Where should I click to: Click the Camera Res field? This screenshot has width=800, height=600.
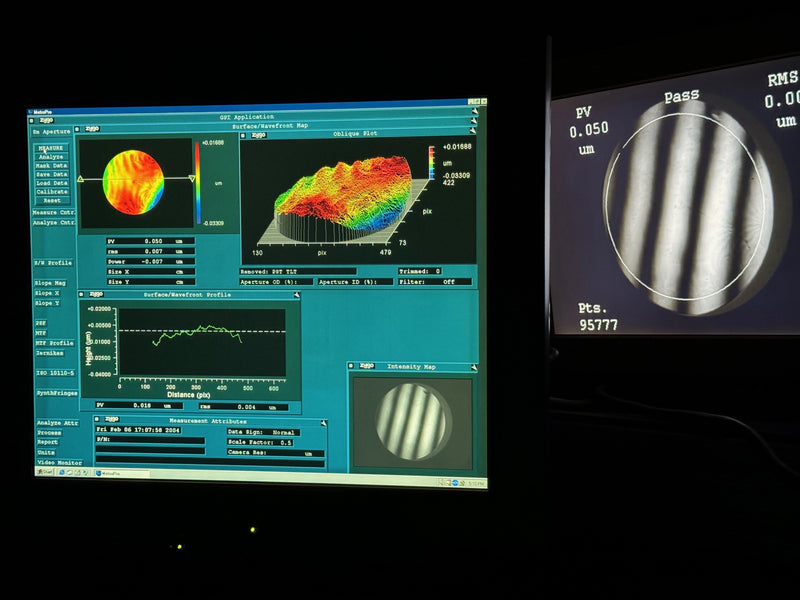(276, 453)
